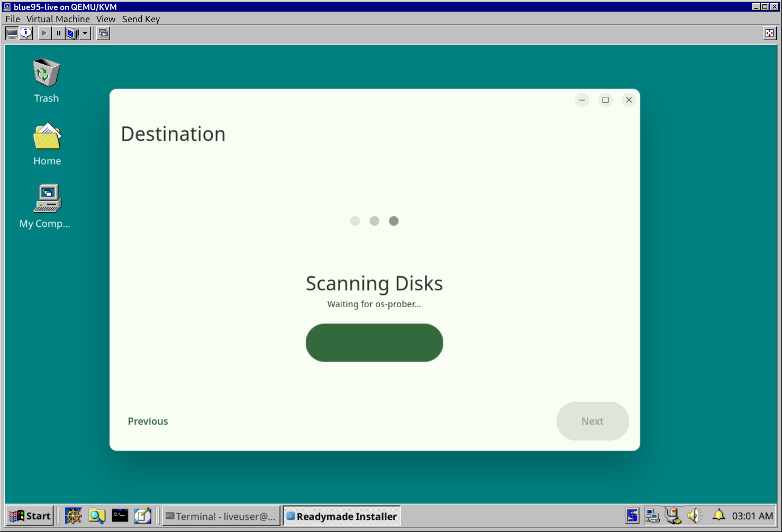Switch to Readymade Installer taskbar button
Screen dimensions: 782x532
[x=342, y=516]
